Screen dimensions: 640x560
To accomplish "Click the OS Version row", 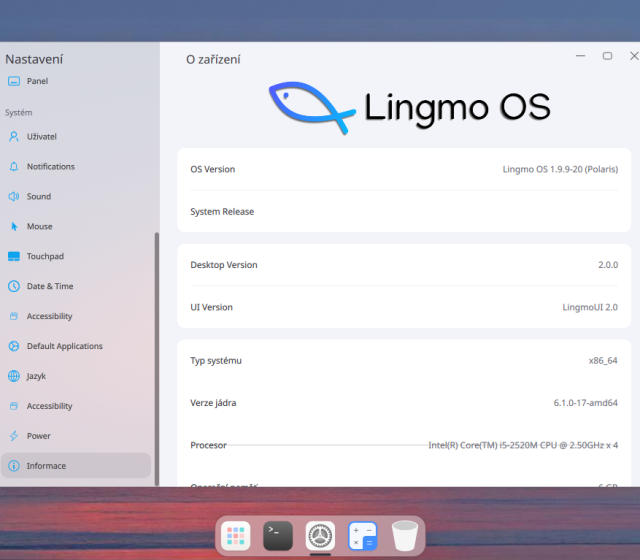I will click(x=404, y=169).
